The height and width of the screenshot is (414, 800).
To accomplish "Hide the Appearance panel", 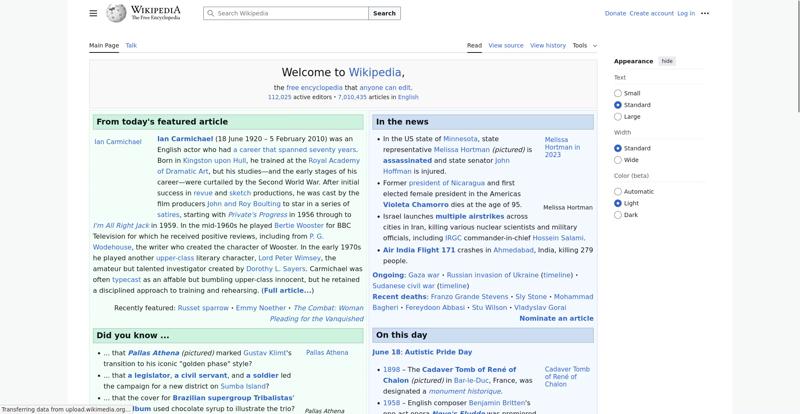I will [x=667, y=61].
